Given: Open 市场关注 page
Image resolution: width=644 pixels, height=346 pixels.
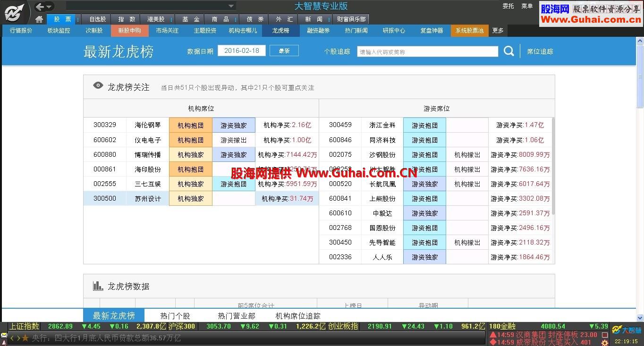Looking at the screenshot, I should click(x=167, y=31).
